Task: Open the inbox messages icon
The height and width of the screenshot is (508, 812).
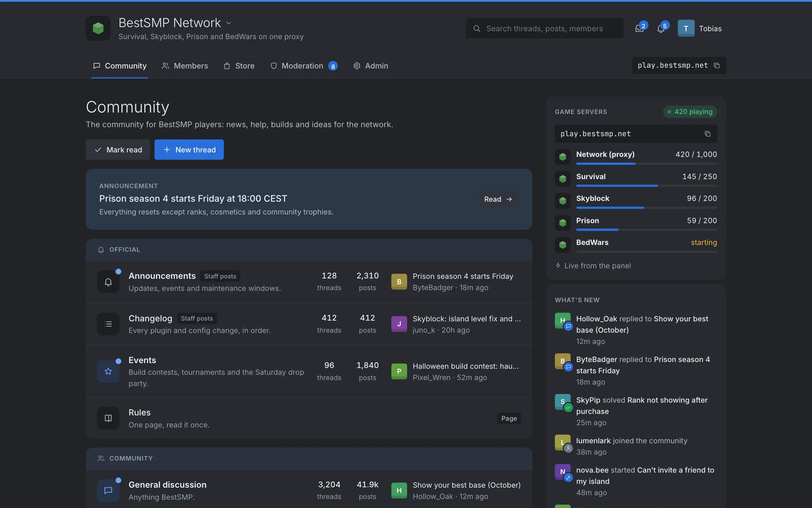Action: (639, 29)
